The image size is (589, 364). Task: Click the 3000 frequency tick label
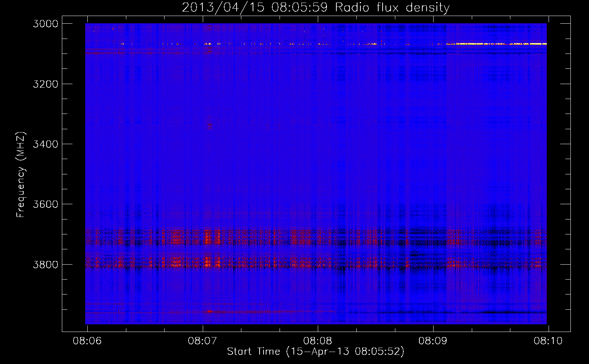(x=46, y=24)
